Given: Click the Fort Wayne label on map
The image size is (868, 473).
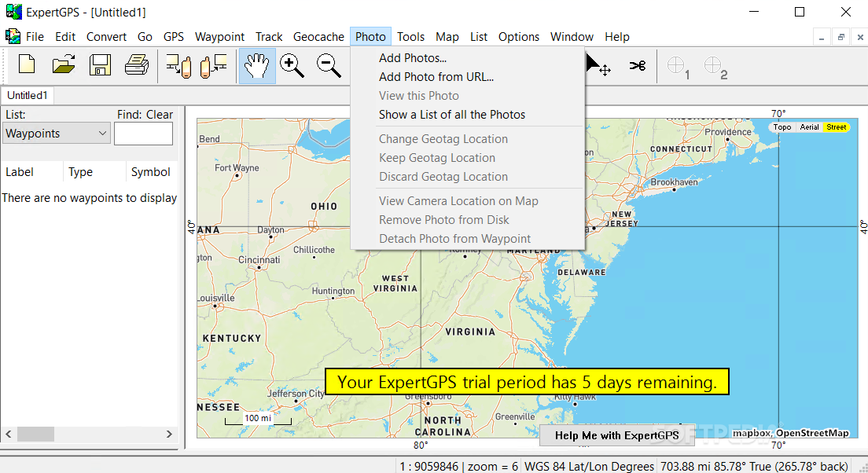Looking at the screenshot, I should (237, 167).
